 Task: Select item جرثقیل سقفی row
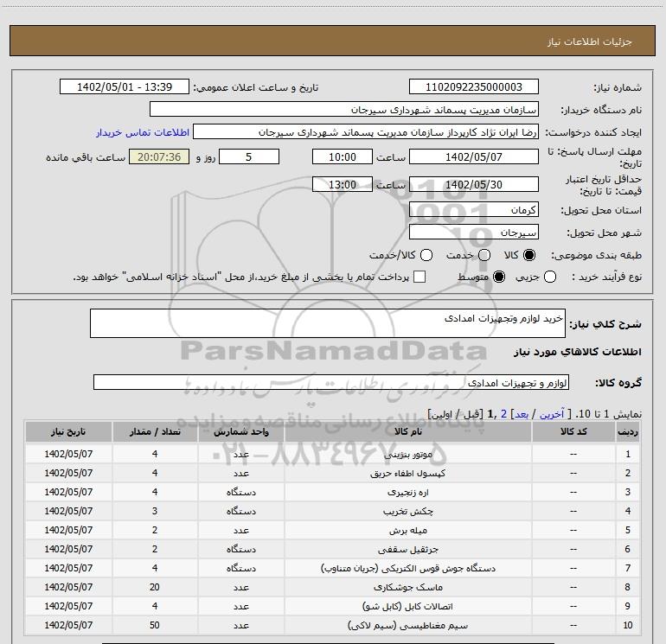click(333, 549)
